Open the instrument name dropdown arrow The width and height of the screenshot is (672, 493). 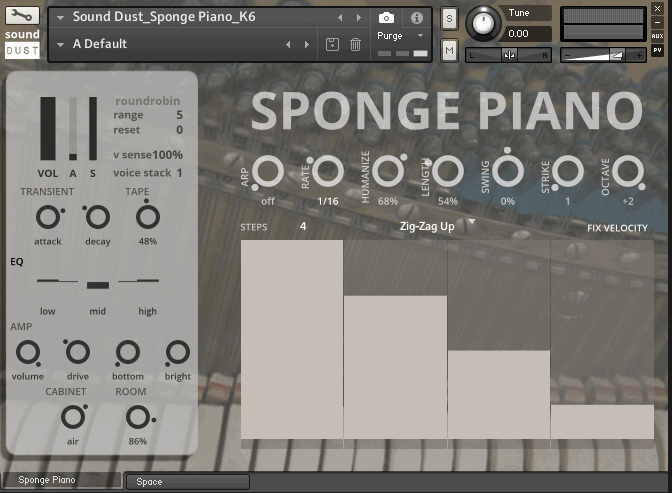[x=60, y=18]
